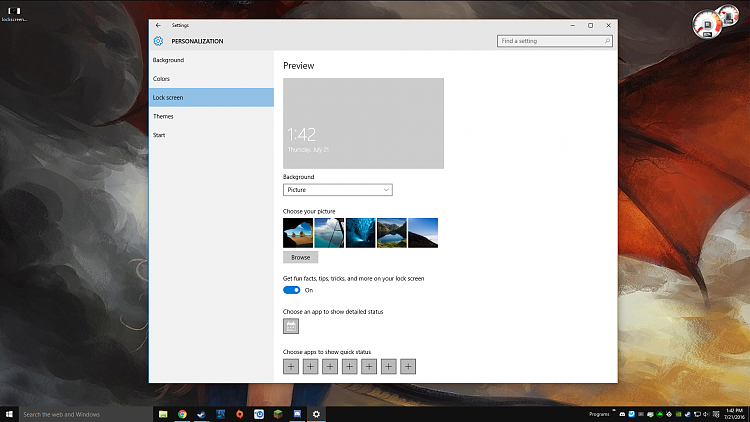Click the search magnifier in Find a setting
Image resolution: width=750 pixels, height=422 pixels.
tap(607, 41)
